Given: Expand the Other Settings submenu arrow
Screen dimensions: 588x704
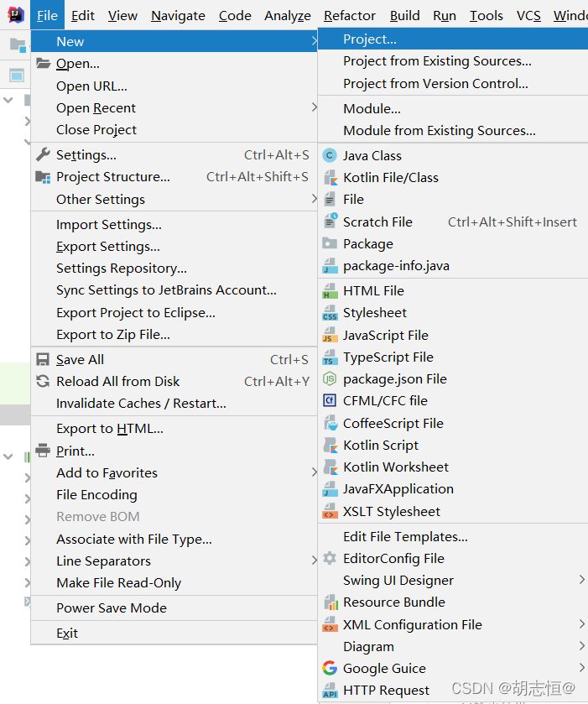Looking at the screenshot, I should coord(315,199).
